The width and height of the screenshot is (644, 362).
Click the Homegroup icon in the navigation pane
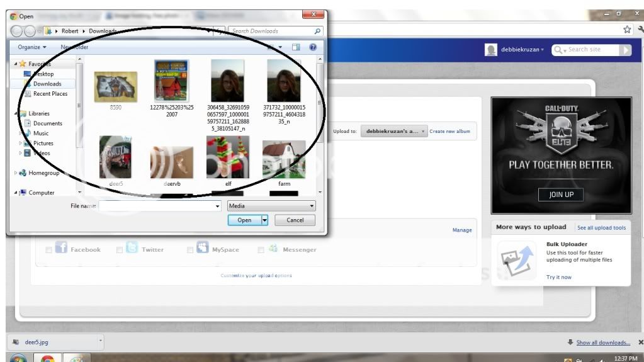(23, 173)
